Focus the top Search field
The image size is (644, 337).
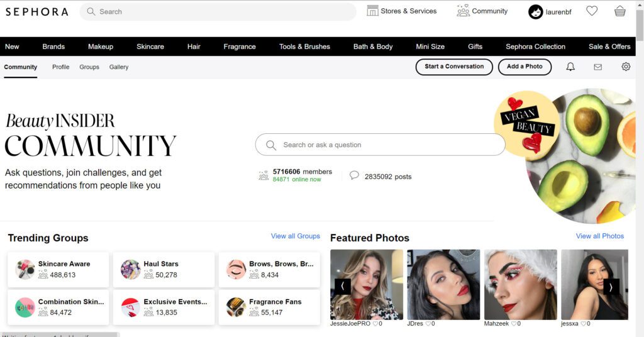[218, 11]
